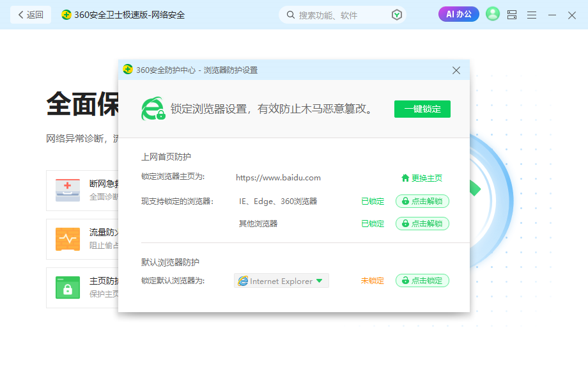Screen dimensions: 588x371
Task: Click the hexagon shield icon in search box
Action: tap(397, 15)
